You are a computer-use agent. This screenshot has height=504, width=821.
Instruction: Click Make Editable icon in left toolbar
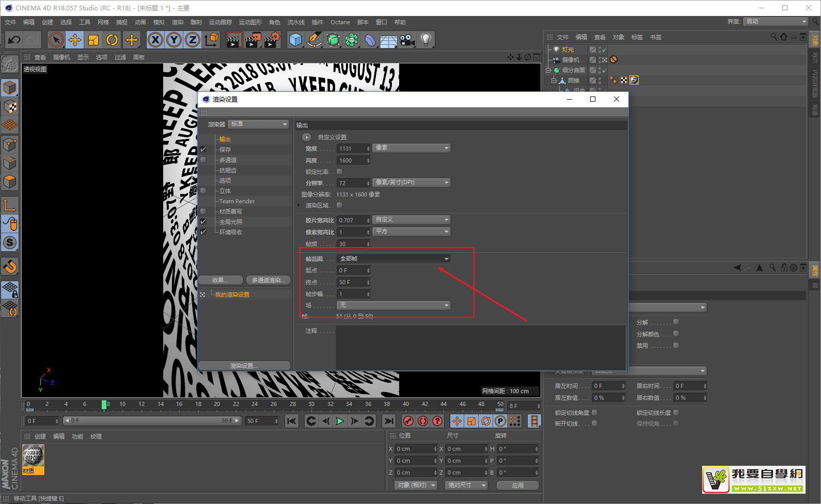[10, 64]
